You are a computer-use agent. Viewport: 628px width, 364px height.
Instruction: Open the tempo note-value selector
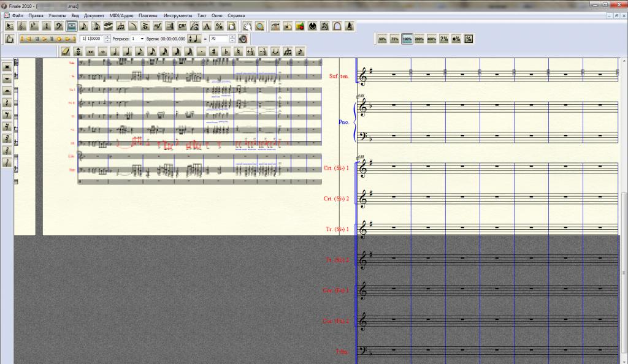[193, 39]
